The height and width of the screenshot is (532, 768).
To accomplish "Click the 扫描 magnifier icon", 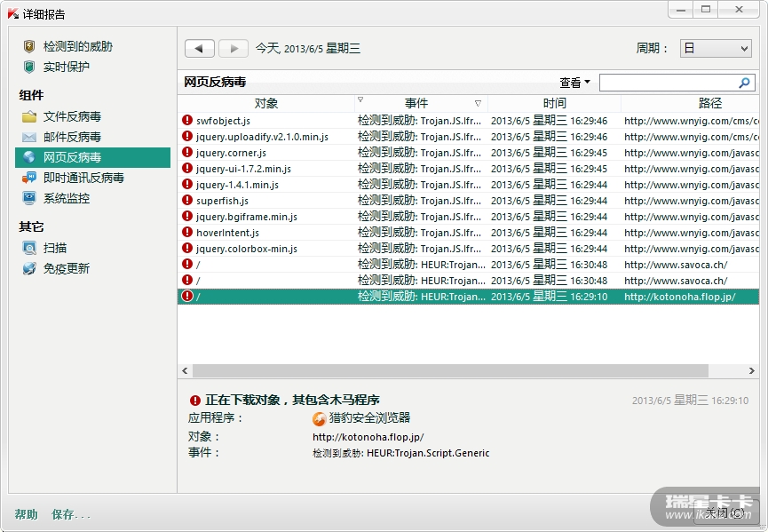I will coord(29,249).
